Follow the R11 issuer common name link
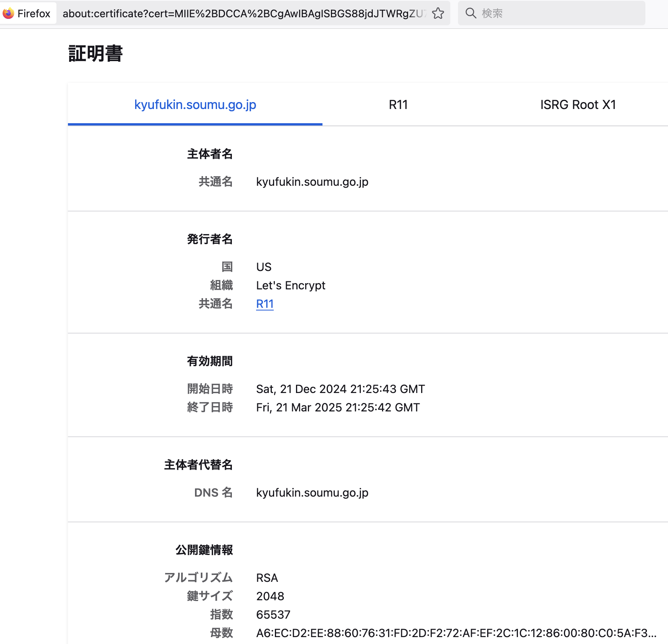668x644 pixels. [265, 304]
